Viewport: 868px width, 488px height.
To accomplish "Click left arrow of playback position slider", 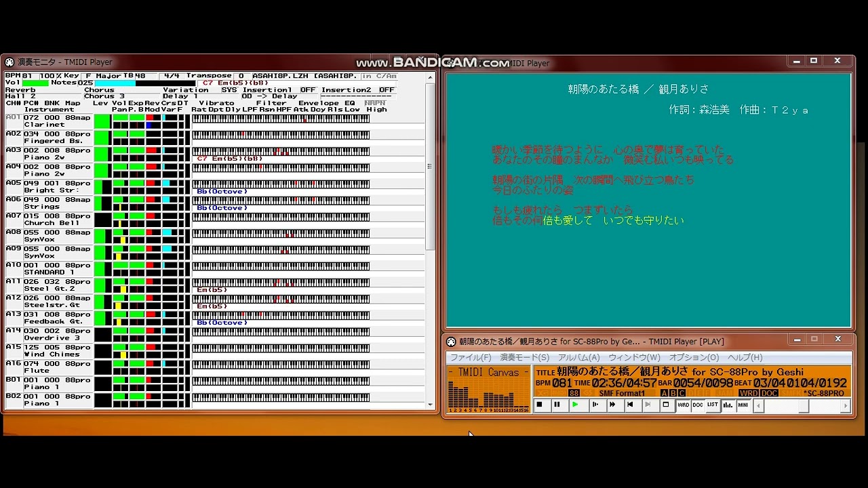I will pos(759,406).
